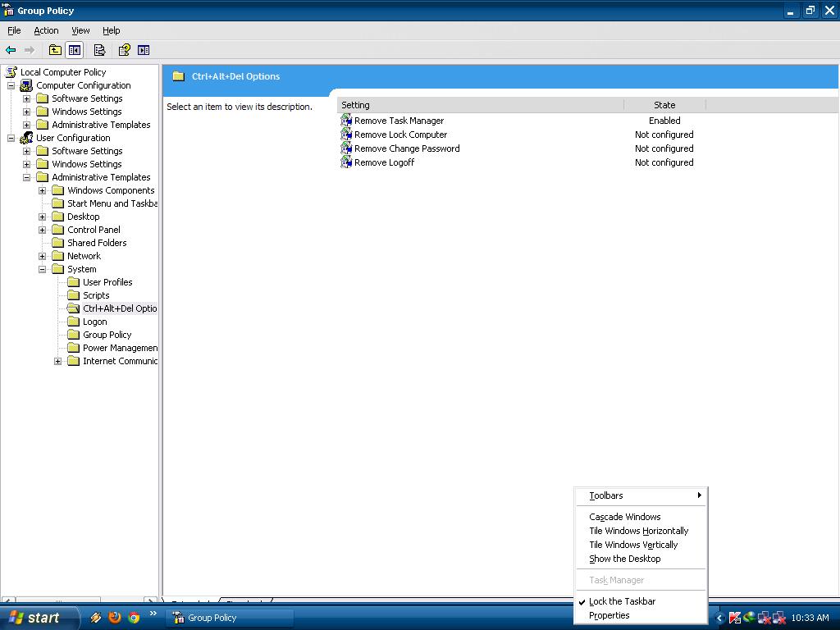The height and width of the screenshot is (630, 840).
Task: Launch Chrome from Quick Launch
Action: 134,618
